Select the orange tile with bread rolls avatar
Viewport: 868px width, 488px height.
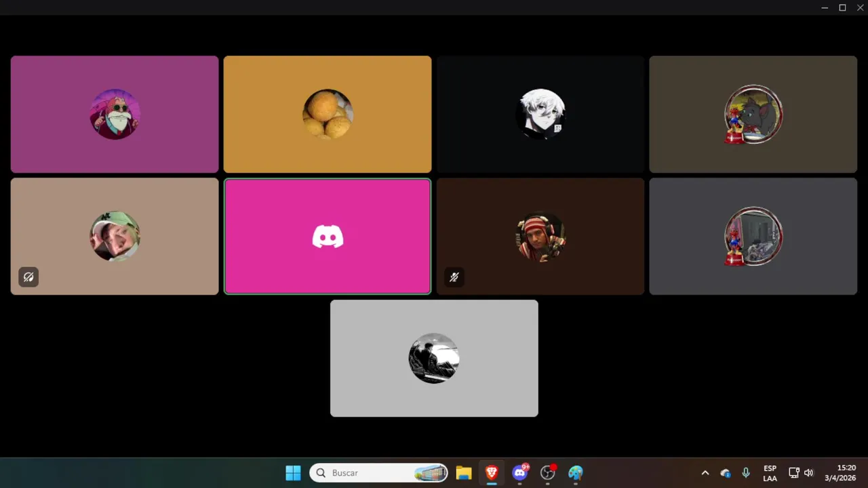(328, 114)
